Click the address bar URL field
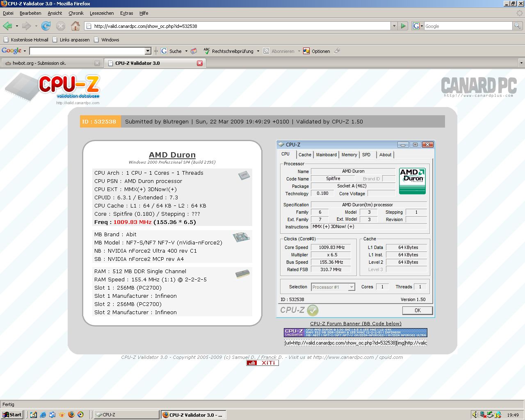 pos(238,26)
